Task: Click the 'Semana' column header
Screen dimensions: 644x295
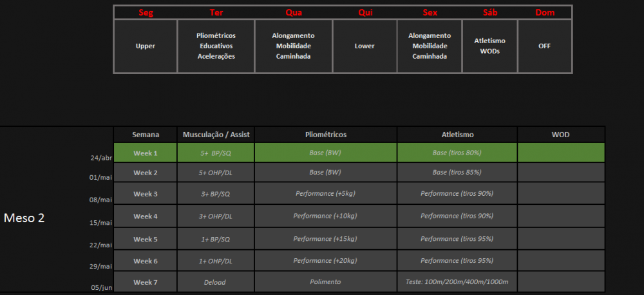Action: (146, 135)
